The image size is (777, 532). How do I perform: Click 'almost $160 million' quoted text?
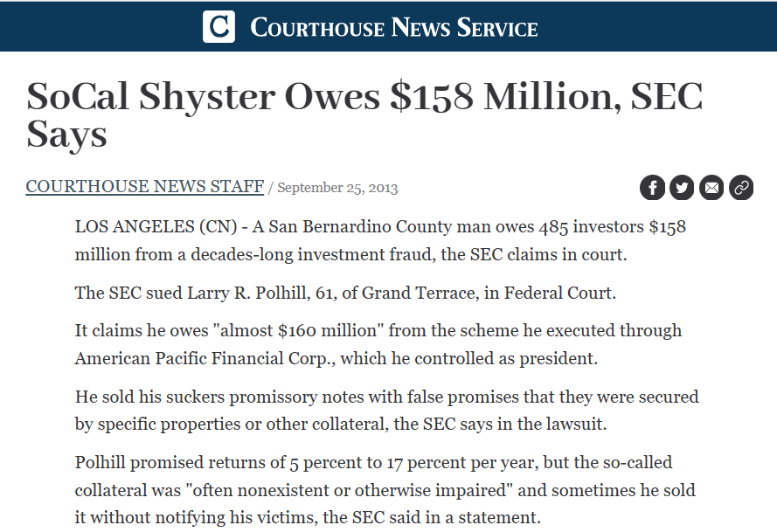coord(311,331)
